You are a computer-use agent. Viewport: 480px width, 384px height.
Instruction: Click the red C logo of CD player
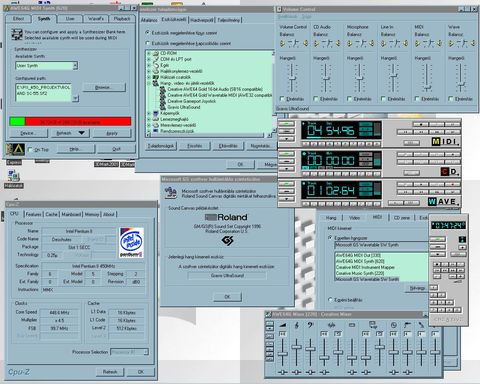click(445, 172)
